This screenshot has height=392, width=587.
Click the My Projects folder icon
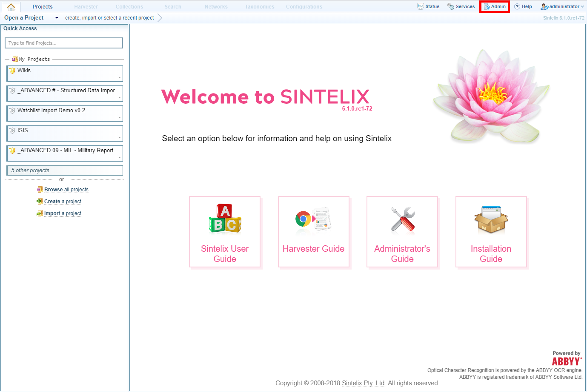click(x=15, y=59)
